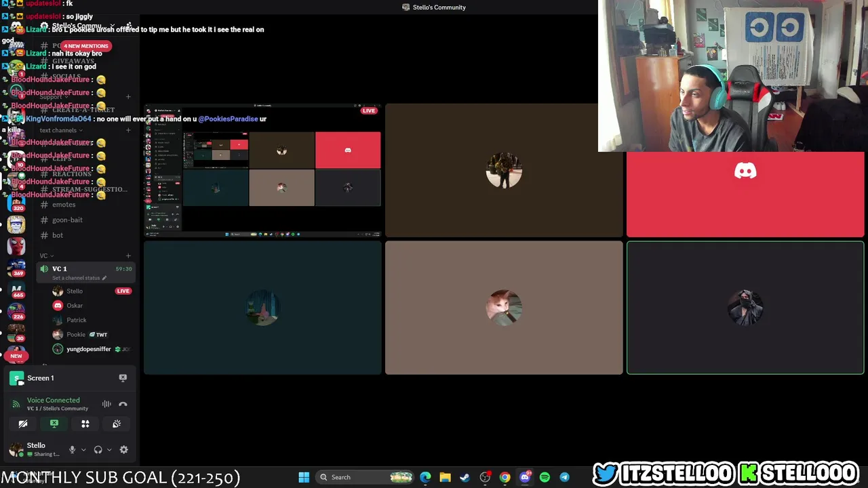868x488 pixels.
Task: Jump to NEW unread servers indicator
Action: (16, 356)
